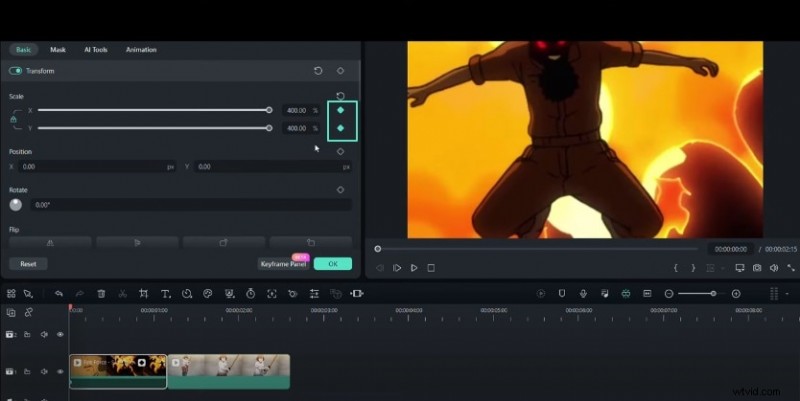The image size is (800, 401).
Task: Click the Rotate angle field 0.00°
Action: 191,205
